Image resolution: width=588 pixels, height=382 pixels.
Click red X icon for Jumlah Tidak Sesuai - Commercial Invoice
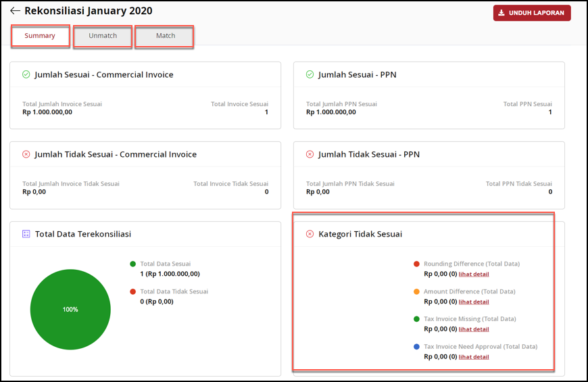(x=26, y=154)
